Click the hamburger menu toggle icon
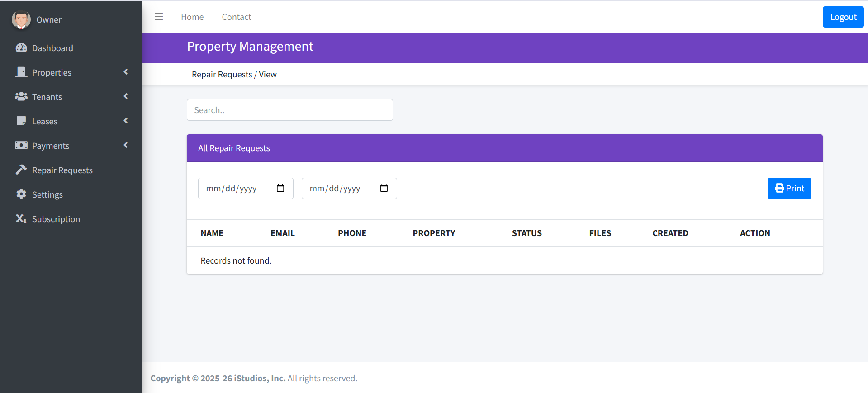 click(x=159, y=17)
